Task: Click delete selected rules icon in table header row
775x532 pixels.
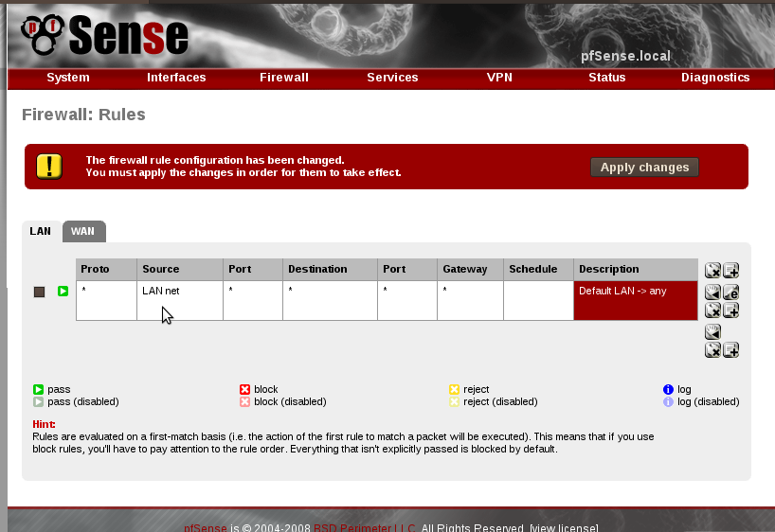Action: [712, 270]
